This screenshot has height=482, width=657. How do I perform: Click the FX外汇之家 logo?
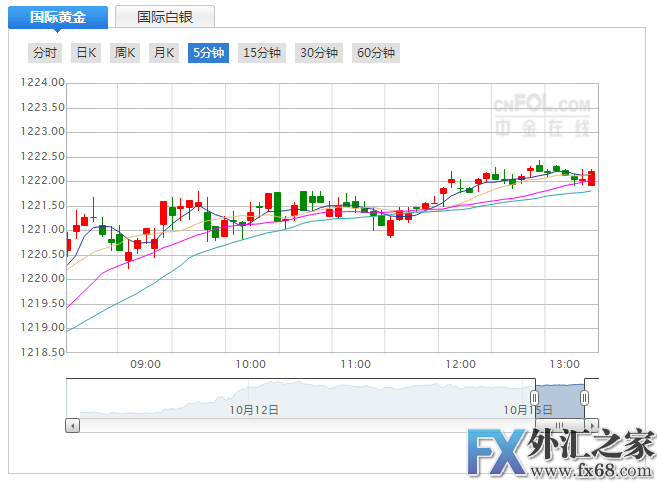pyautogui.click(x=561, y=452)
